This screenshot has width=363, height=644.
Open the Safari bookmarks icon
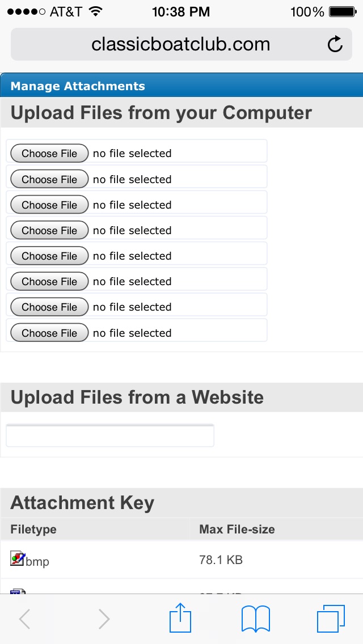tap(255, 618)
